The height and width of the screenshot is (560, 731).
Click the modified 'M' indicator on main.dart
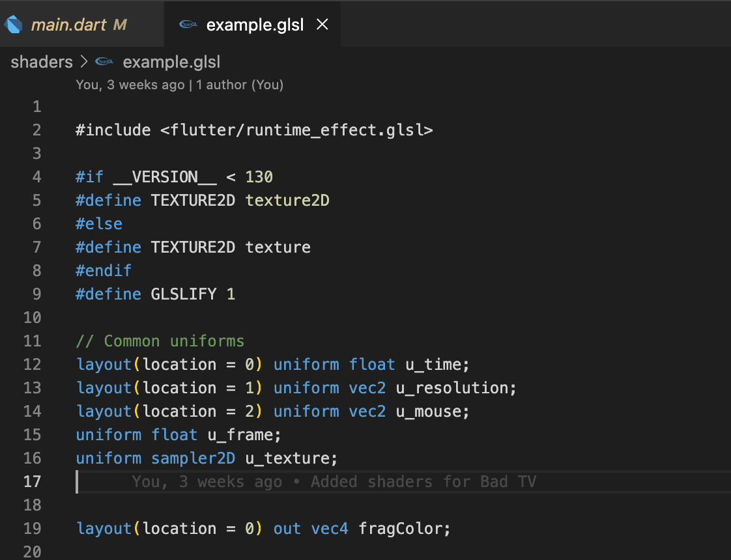click(120, 25)
